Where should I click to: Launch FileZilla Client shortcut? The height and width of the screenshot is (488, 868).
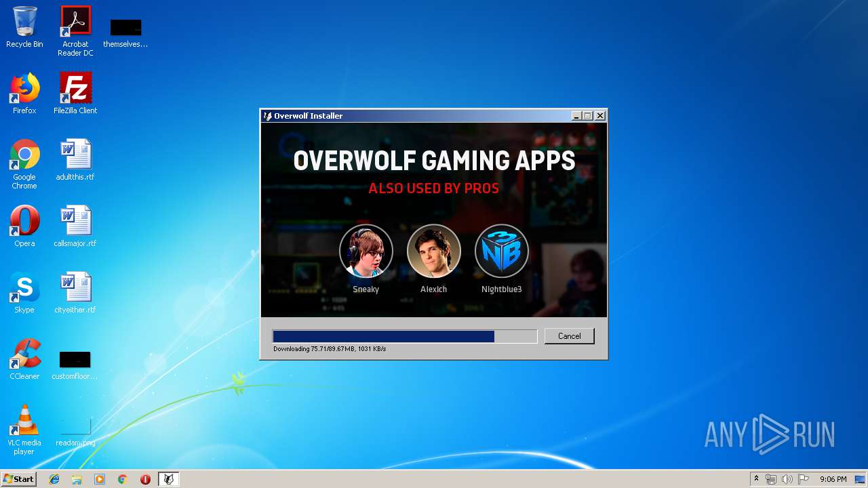click(75, 94)
